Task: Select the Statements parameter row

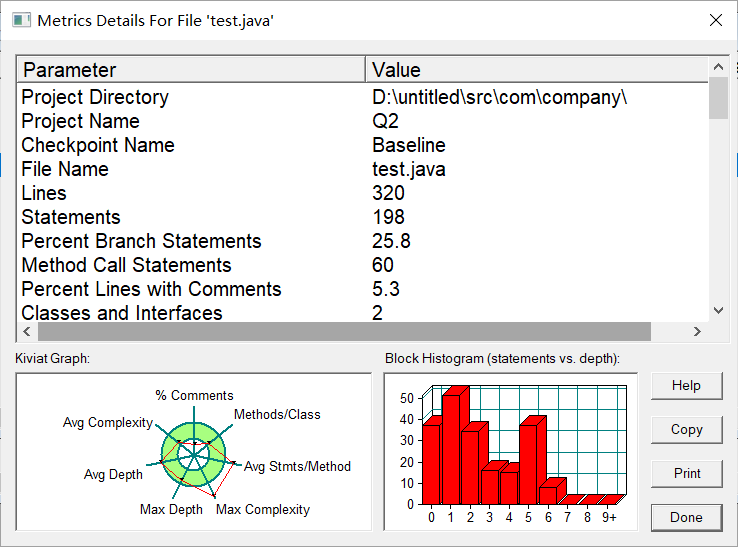Action: 362,217
